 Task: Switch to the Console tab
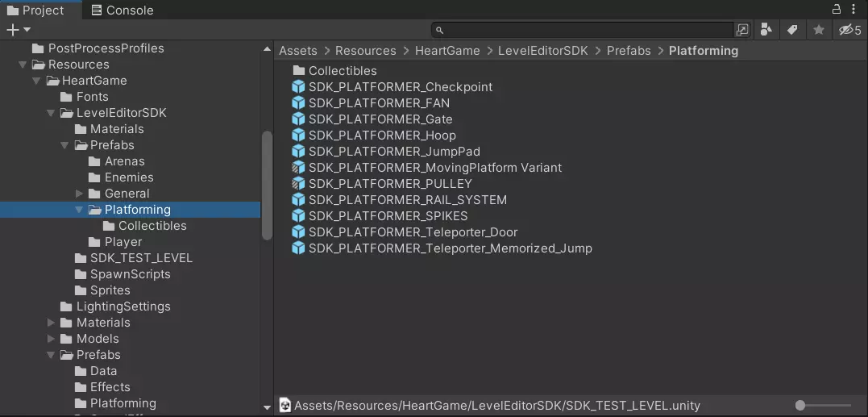pyautogui.click(x=123, y=10)
